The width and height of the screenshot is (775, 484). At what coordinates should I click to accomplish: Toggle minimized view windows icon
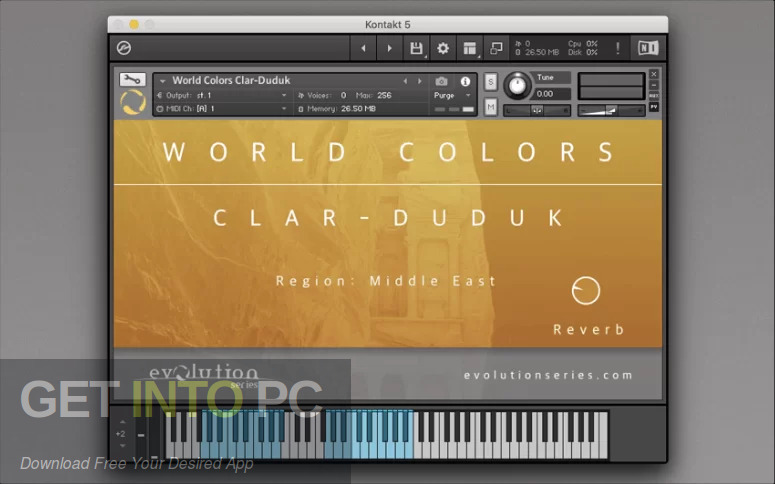click(x=496, y=48)
